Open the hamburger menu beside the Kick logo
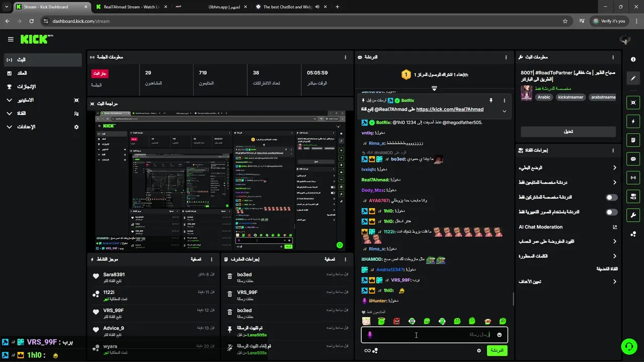The image size is (644, 362). [11, 39]
